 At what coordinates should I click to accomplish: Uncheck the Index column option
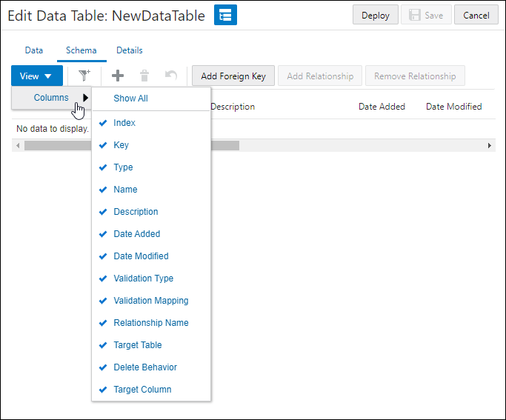[124, 123]
